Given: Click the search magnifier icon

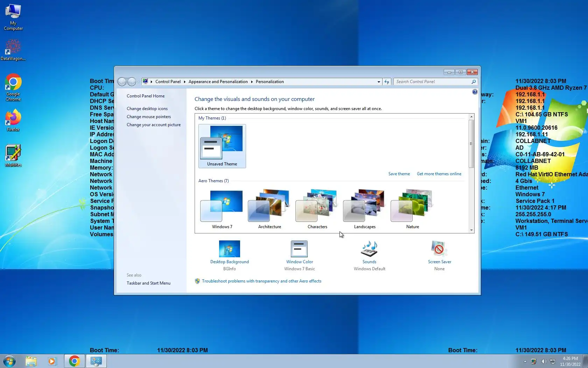Looking at the screenshot, I should pyautogui.click(x=474, y=82).
